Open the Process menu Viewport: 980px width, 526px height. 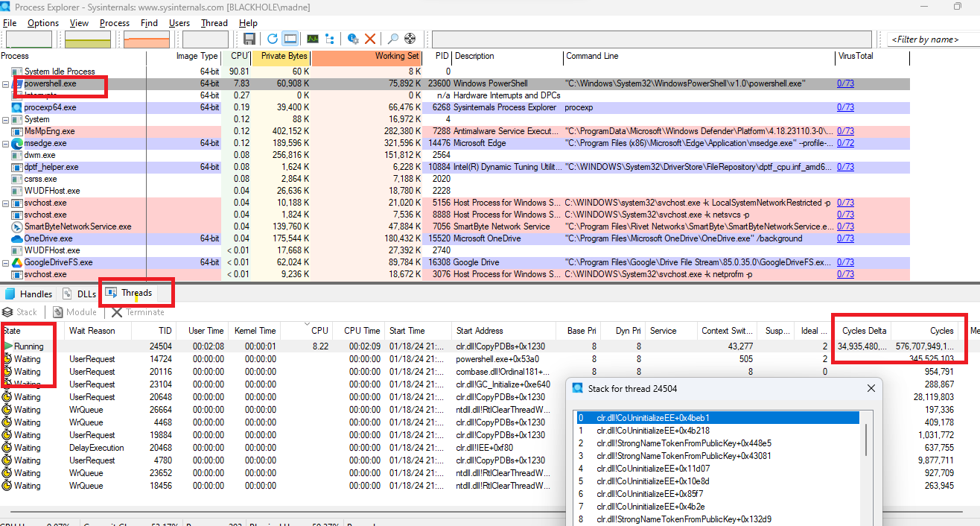point(115,23)
